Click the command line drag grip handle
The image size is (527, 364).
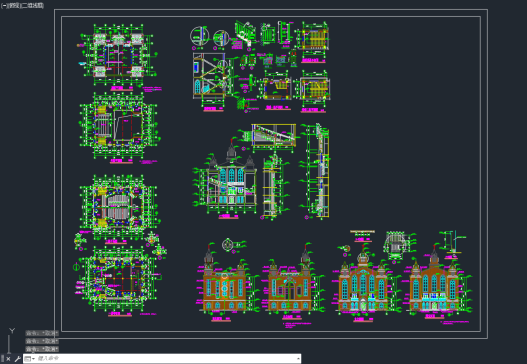click(x=2, y=359)
